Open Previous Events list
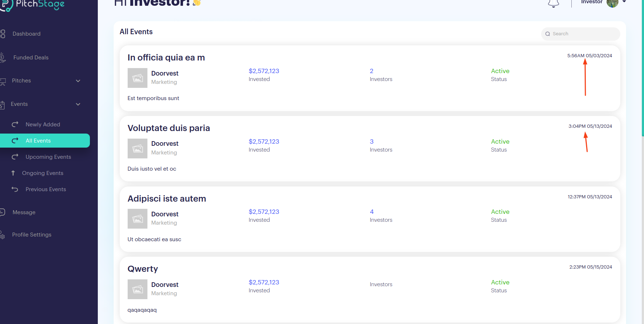This screenshot has width=644, height=324. pyautogui.click(x=46, y=189)
